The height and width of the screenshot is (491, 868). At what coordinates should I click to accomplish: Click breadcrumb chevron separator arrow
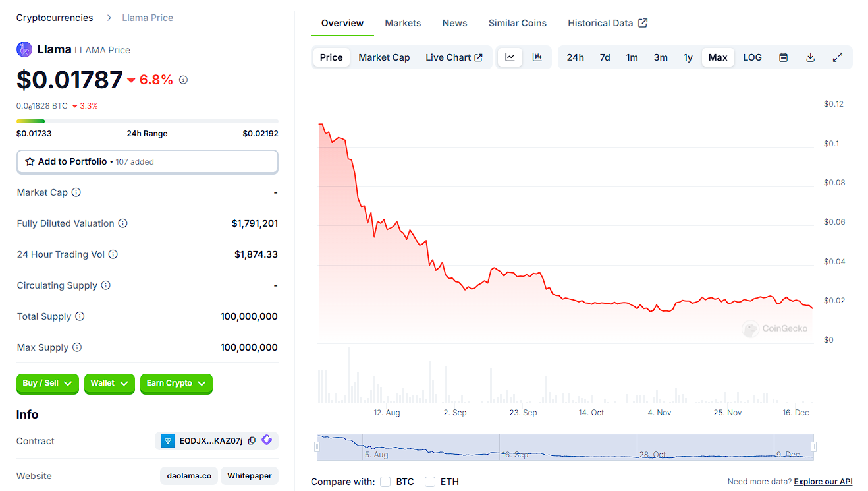[x=109, y=18]
